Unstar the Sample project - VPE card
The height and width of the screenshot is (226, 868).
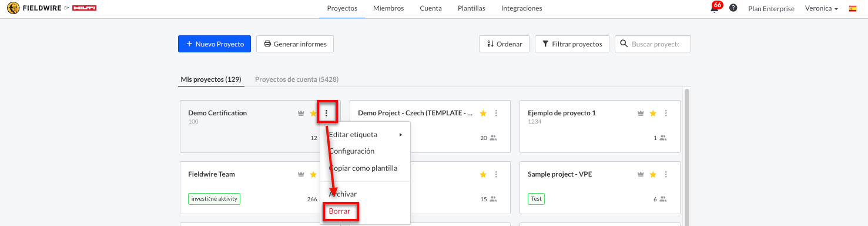(x=653, y=174)
